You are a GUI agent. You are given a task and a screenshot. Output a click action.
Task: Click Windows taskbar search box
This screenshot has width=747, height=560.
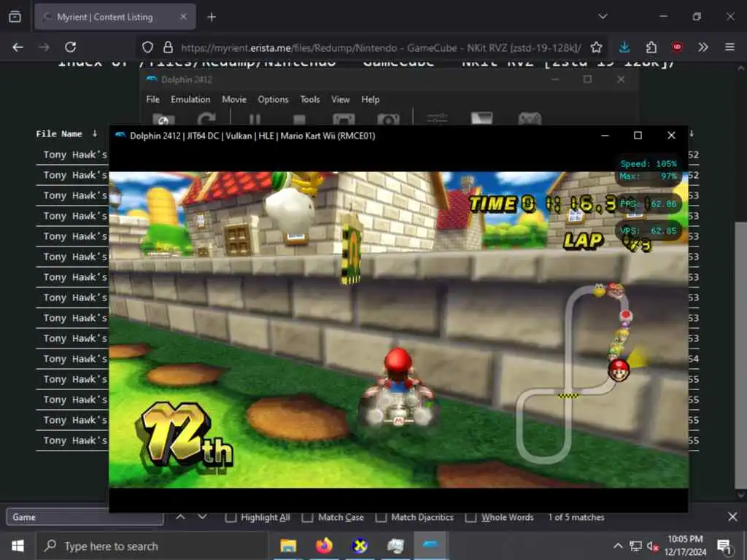[x=152, y=546]
